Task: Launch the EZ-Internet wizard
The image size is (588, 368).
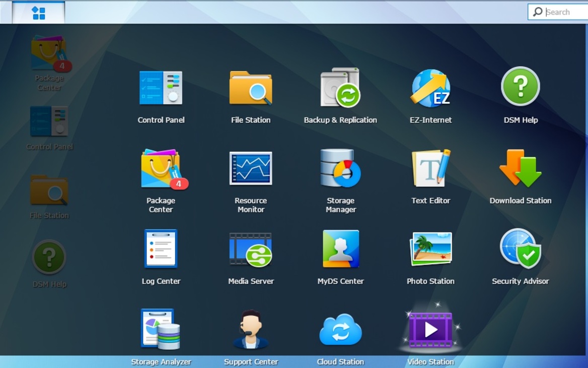Action: (430, 88)
